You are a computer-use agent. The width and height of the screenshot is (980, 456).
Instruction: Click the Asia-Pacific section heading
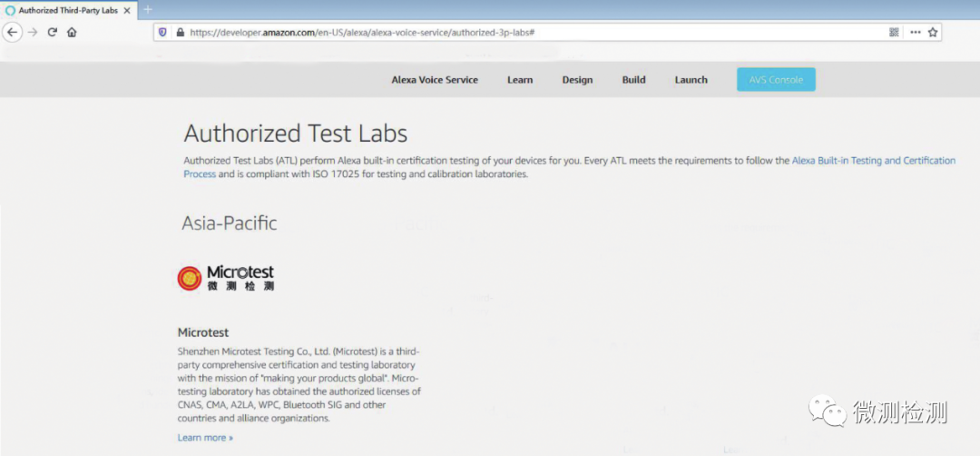230,223
